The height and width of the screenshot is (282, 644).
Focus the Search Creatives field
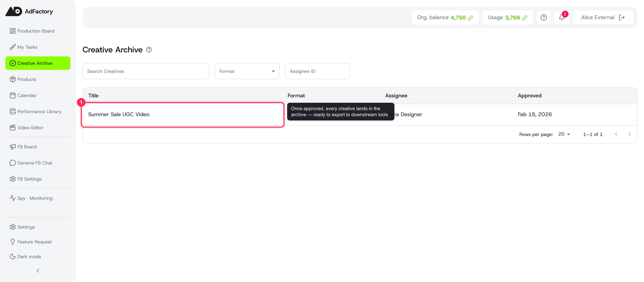146,71
